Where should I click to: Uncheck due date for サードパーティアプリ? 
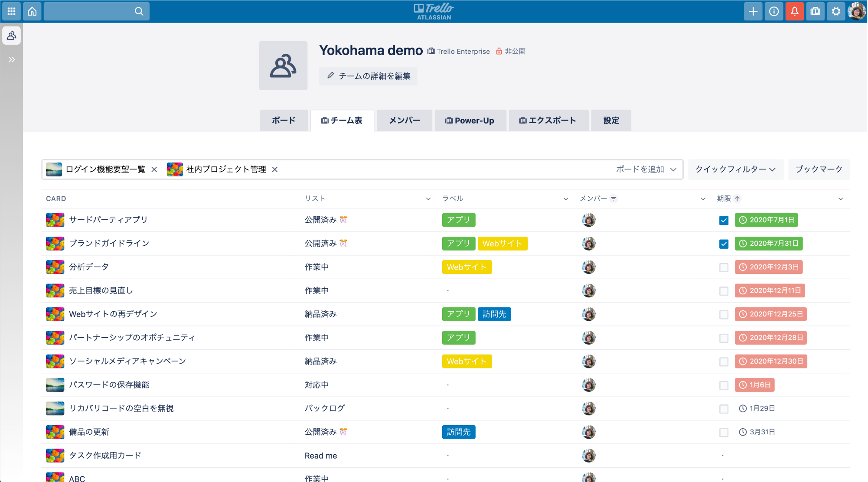pos(724,220)
